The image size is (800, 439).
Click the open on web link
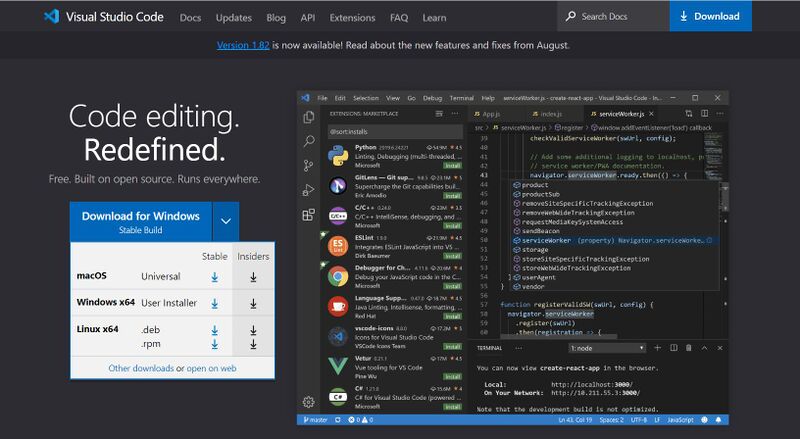[210, 368]
